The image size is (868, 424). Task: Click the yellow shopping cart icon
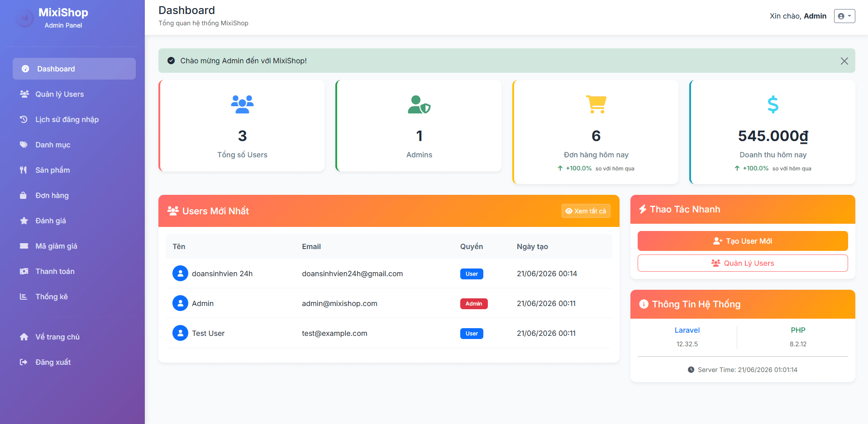(596, 104)
